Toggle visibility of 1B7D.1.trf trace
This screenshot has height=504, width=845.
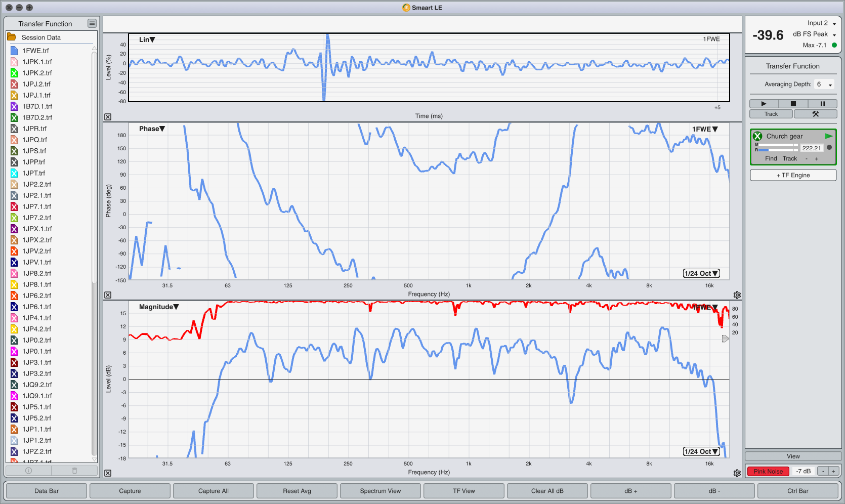14,106
